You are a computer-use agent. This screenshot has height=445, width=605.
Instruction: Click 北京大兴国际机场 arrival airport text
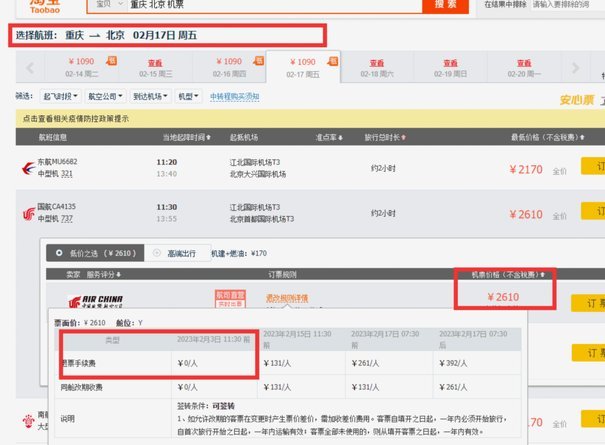[x=258, y=174]
